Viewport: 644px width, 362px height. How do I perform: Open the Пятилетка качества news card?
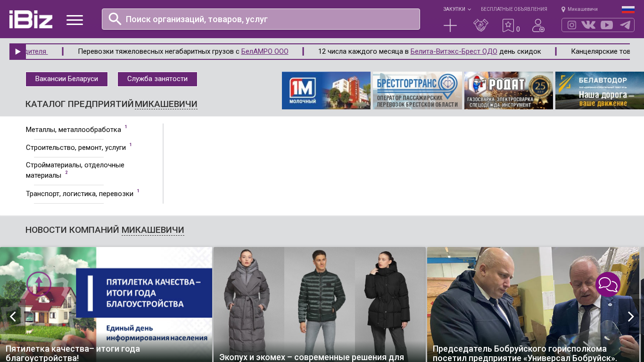106,304
